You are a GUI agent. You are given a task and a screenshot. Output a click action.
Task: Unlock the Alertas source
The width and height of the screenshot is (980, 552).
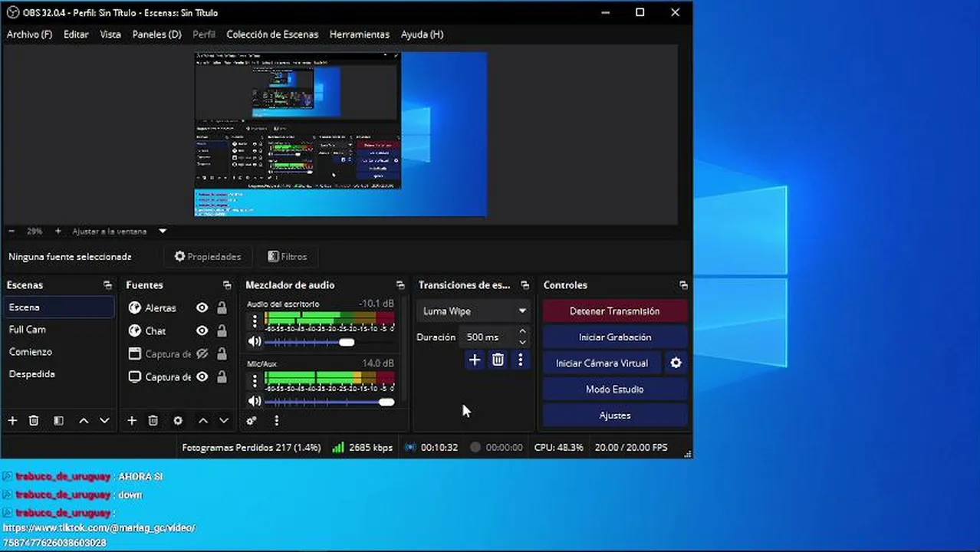(222, 308)
